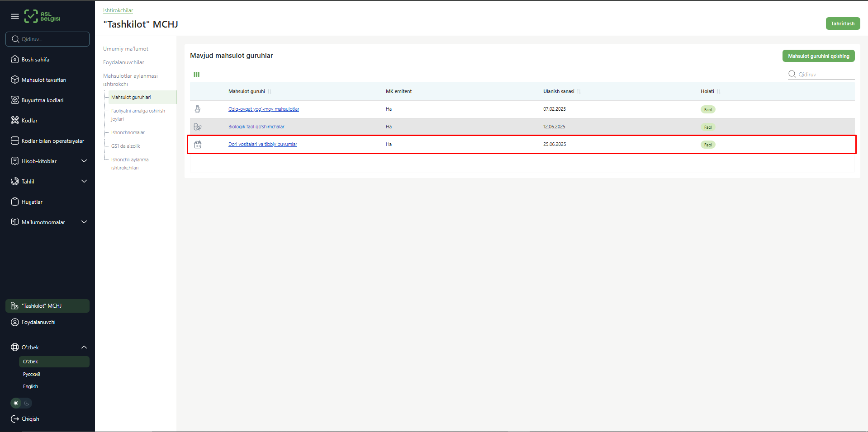This screenshot has width=868, height=432.
Task: Click the "Tashkilot" MCHJ building icon
Action: (x=15, y=306)
